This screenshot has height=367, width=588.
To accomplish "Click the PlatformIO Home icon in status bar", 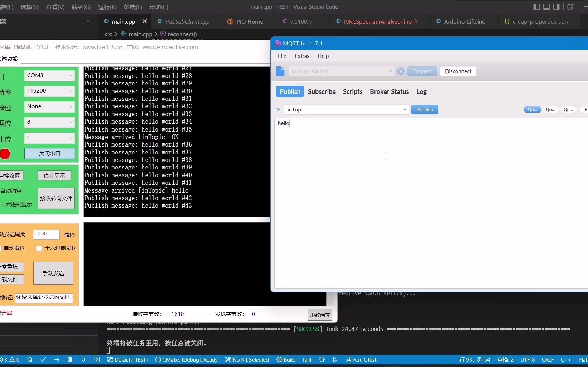I will (30, 360).
